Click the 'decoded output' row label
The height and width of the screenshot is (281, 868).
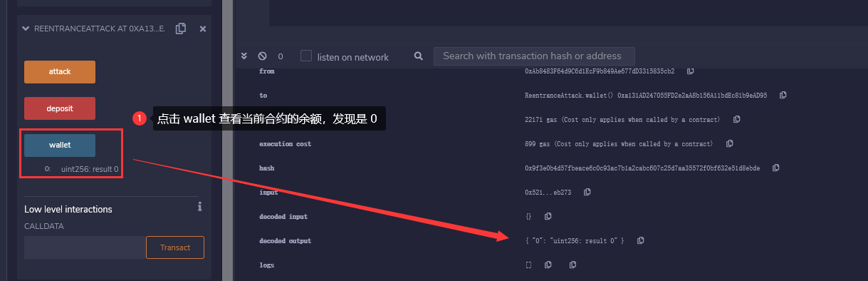(285, 240)
